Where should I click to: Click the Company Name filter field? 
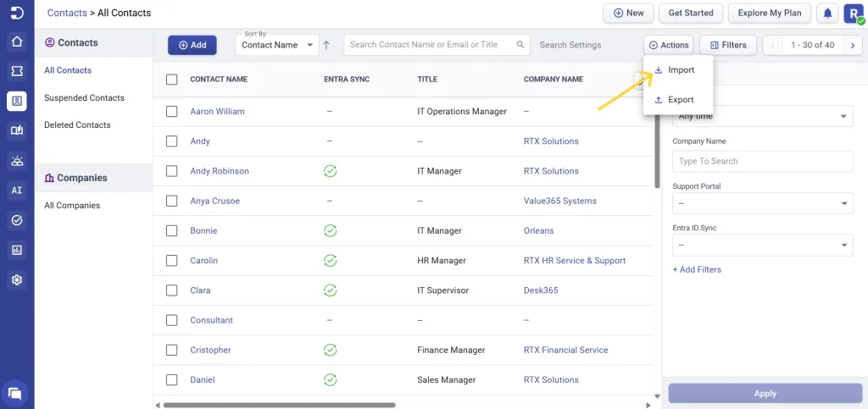click(762, 162)
